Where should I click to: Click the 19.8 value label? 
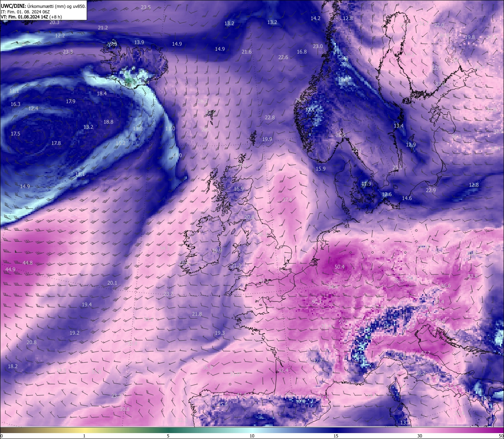(470, 37)
